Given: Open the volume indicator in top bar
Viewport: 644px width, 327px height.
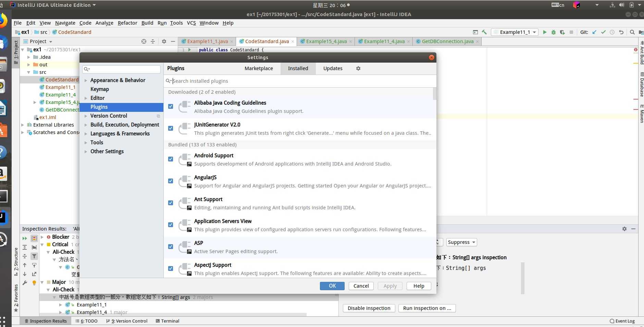Looking at the screenshot, I should (622, 5).
